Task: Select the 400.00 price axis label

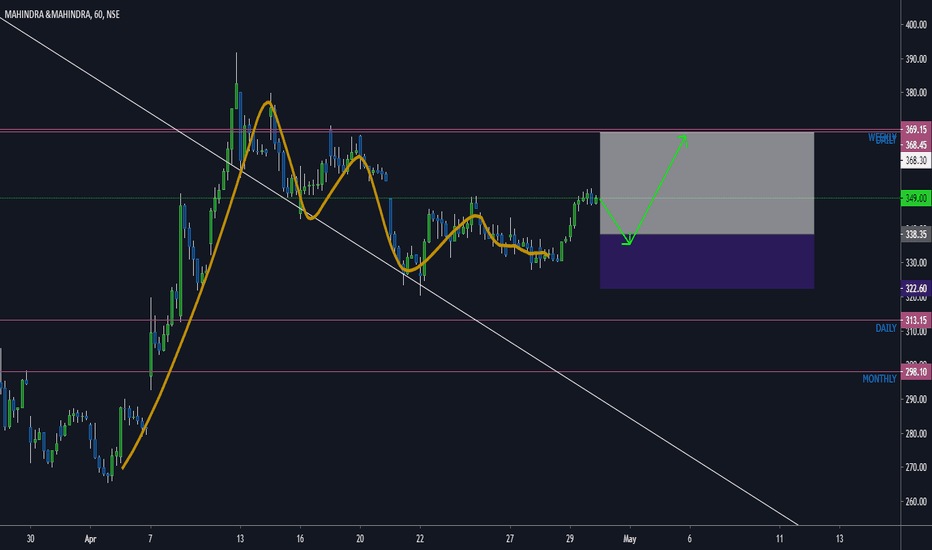Action: 916,25
